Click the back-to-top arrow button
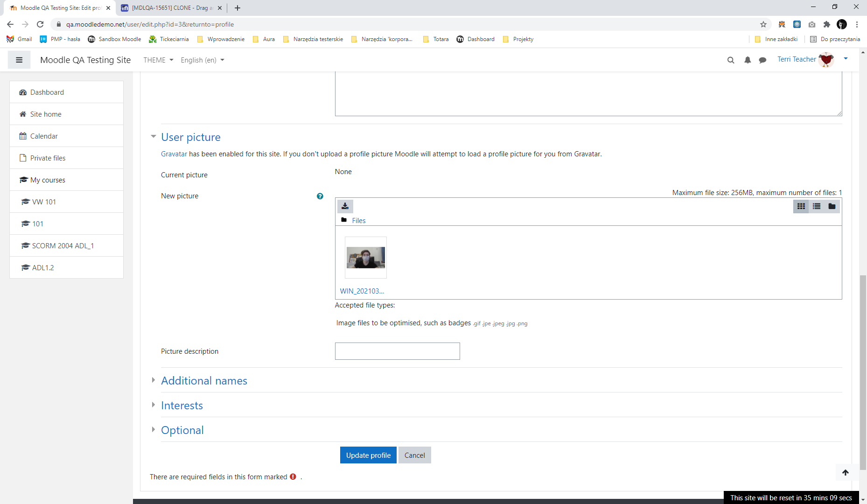Screen dimensions: 867x504 [x=845, y=472]
